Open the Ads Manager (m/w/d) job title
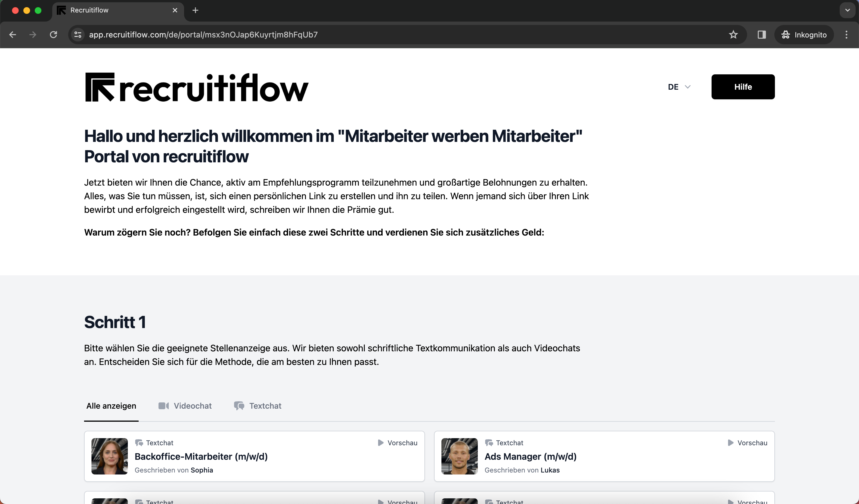Screen dimensions: 859x504 point(530,456)
